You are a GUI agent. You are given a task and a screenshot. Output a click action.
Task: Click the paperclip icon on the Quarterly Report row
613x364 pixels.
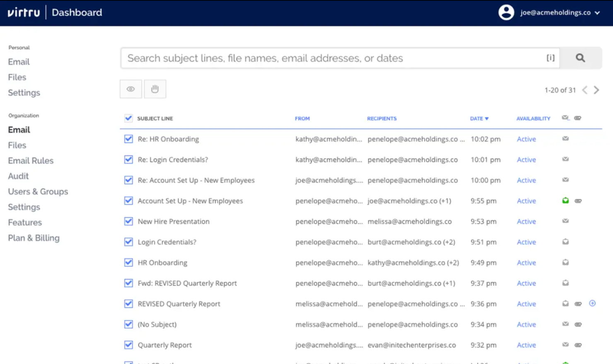(578, 345)
